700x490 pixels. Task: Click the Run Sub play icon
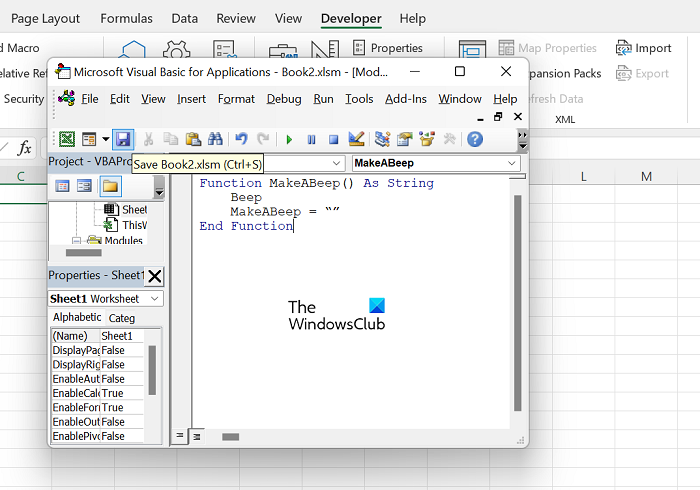pyautogui.click(x=289, y=140)
